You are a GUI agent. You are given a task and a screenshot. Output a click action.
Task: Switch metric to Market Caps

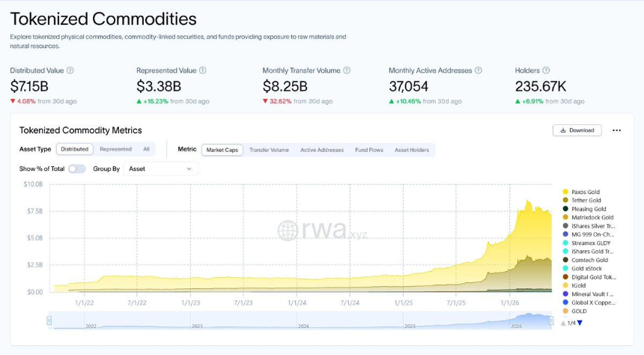[x=222, y=150]
